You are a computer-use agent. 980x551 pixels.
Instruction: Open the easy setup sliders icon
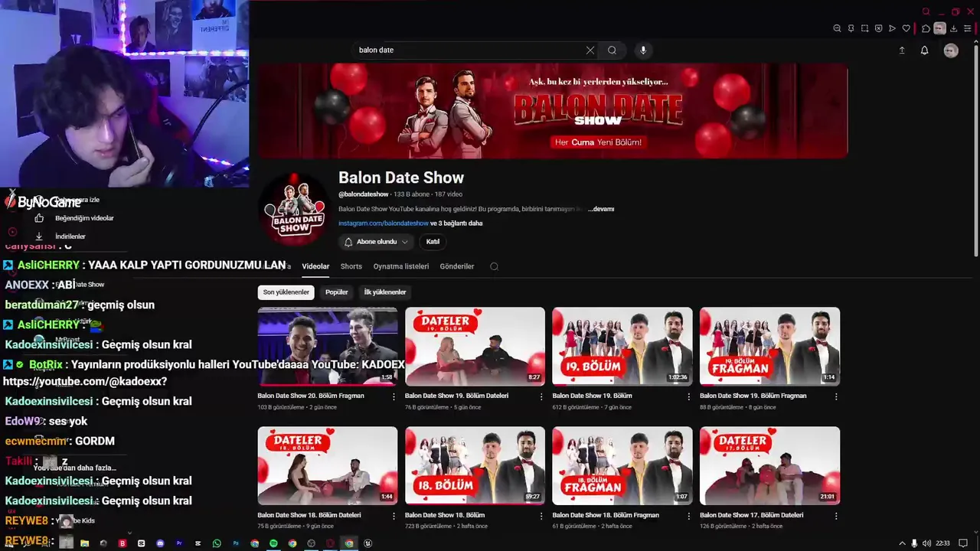click(x=967, y=28)
